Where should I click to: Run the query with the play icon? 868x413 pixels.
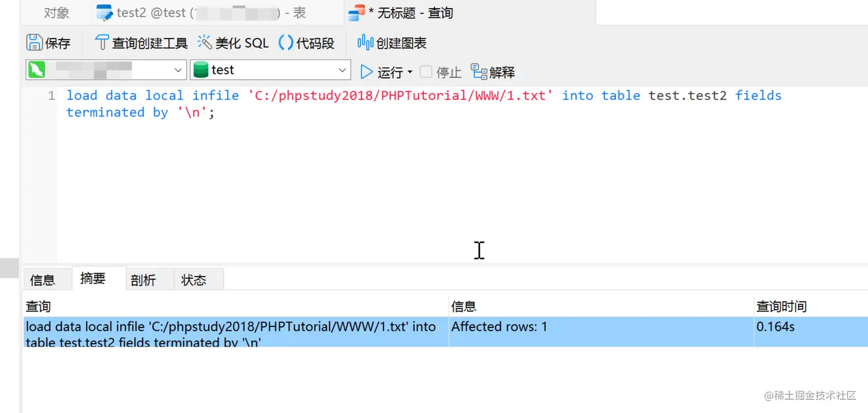pos(366,72)
